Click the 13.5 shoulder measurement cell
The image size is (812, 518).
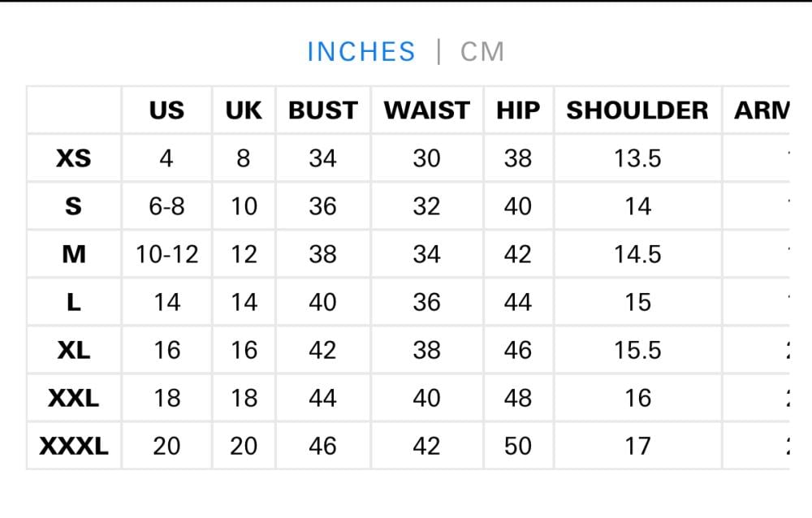coord(637,158)
